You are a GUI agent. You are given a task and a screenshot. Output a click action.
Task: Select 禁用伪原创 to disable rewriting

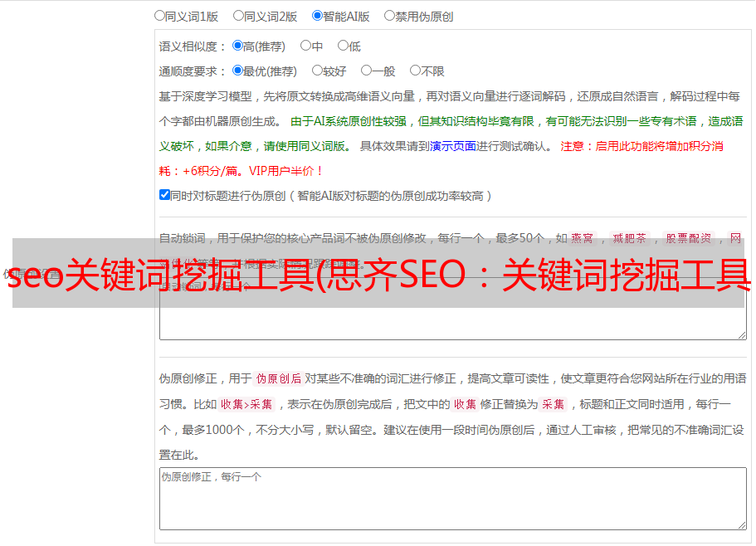[390, 15]
